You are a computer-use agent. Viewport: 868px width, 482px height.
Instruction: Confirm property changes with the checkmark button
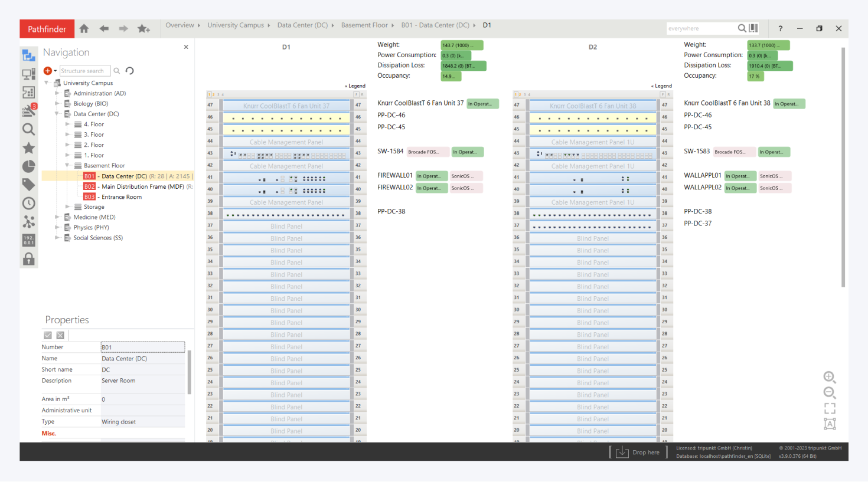(x=48, y=335)
